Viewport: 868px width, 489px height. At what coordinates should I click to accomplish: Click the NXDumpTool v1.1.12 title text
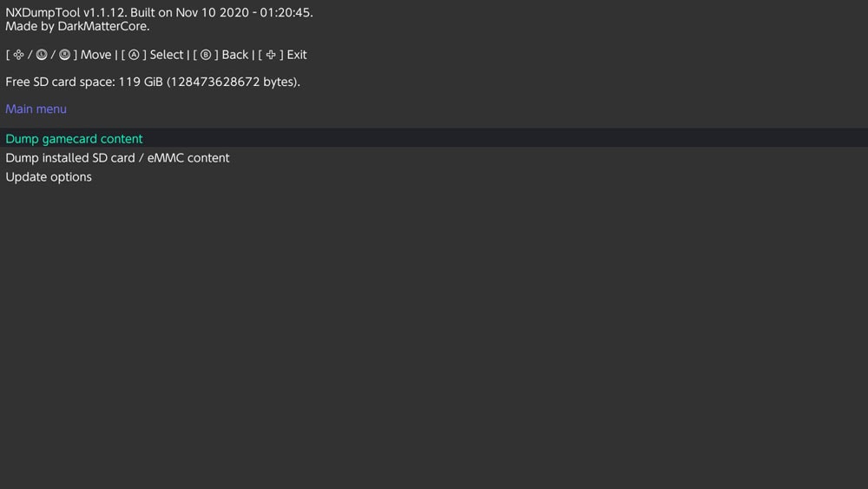pos(65,13)
